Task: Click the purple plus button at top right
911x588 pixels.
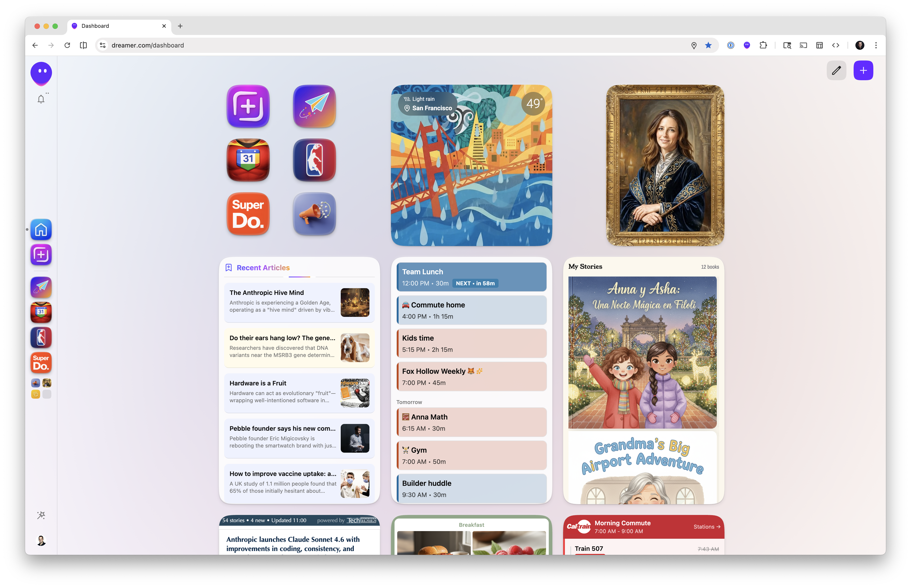Action: 863,70
